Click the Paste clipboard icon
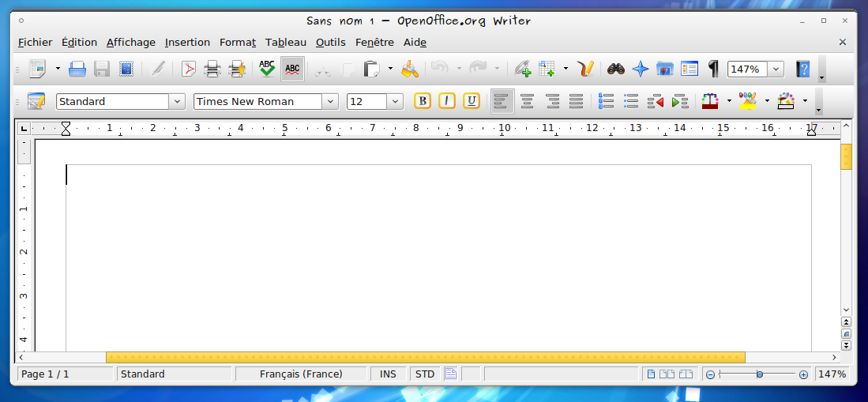 coord(371,70)
